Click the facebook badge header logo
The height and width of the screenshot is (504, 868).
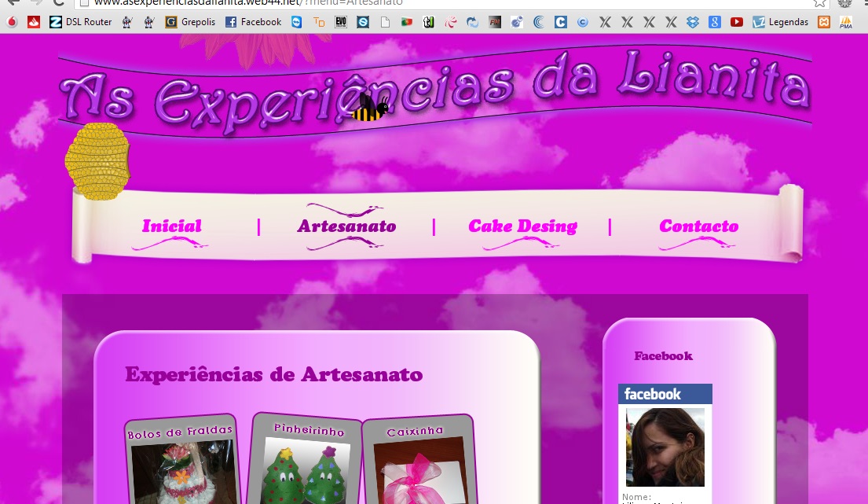[x=654, y=395]
